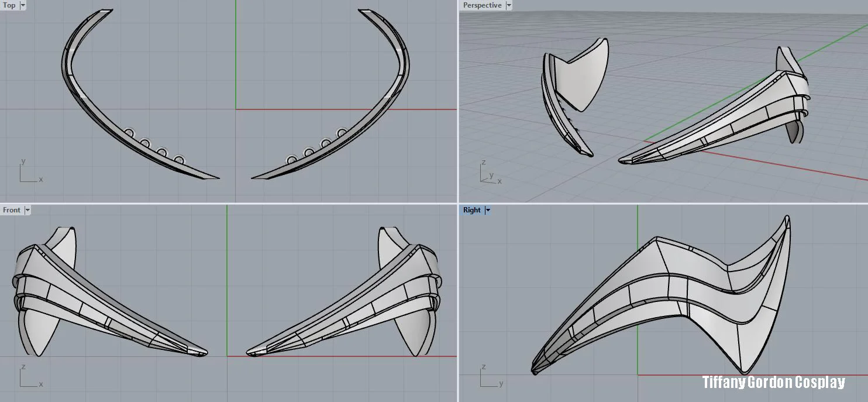Activate the Perspective viewport title label
The height and width of the screenshot is (402, 868).
[x=482, y=5]
